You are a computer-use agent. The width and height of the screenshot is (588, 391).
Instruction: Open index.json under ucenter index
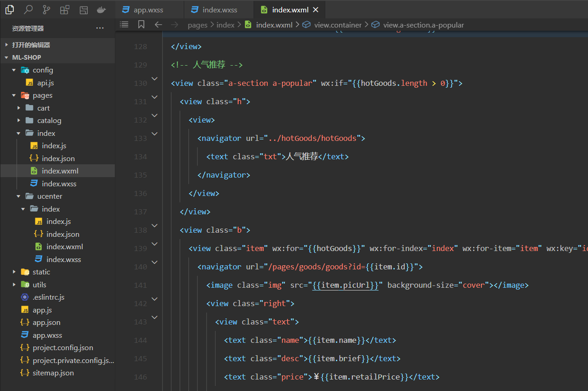[57, 234]
